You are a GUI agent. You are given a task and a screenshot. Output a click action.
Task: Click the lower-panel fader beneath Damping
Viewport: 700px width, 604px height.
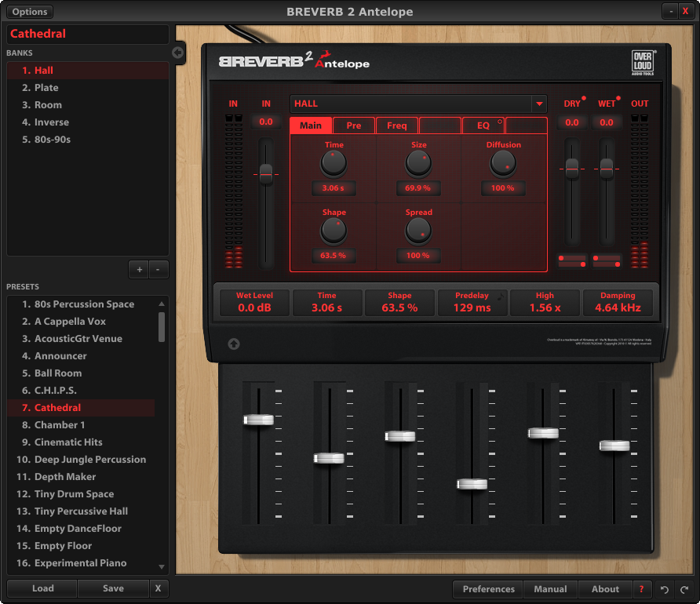pos(614,446)
